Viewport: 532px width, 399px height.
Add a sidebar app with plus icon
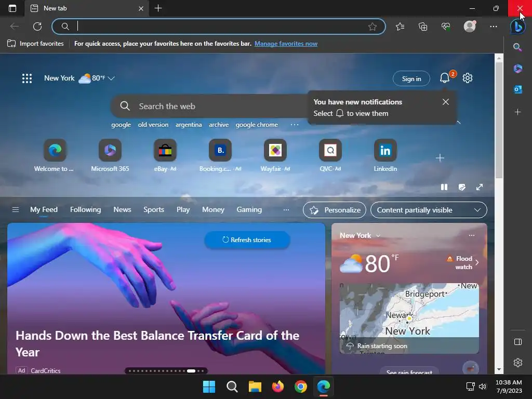click(518, 112)
